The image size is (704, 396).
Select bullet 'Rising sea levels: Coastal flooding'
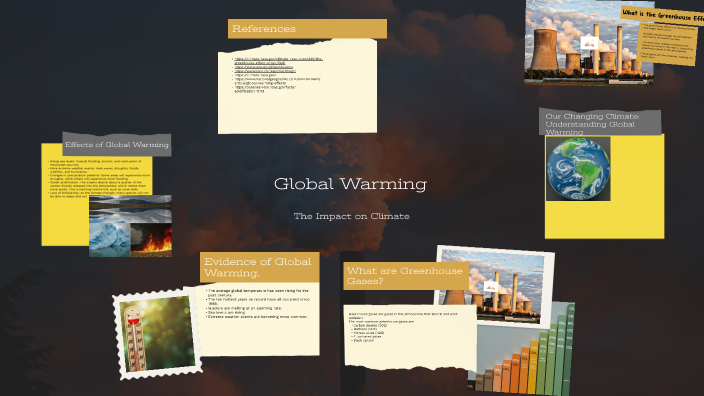point(95,163)
